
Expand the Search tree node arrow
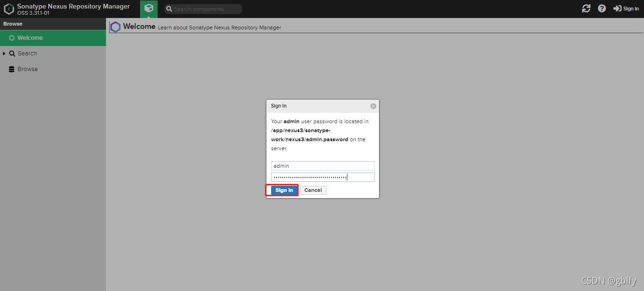tap(4, 54)
